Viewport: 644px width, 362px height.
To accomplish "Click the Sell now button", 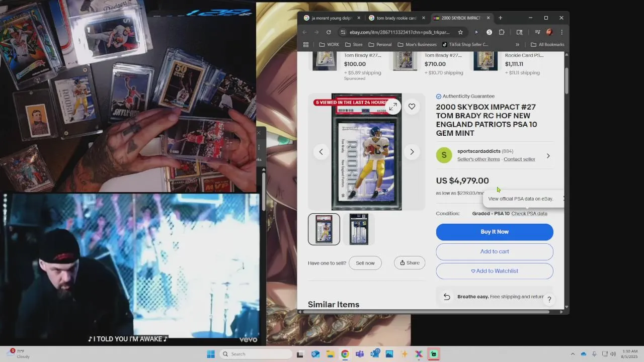I will [x=365, y=263].
